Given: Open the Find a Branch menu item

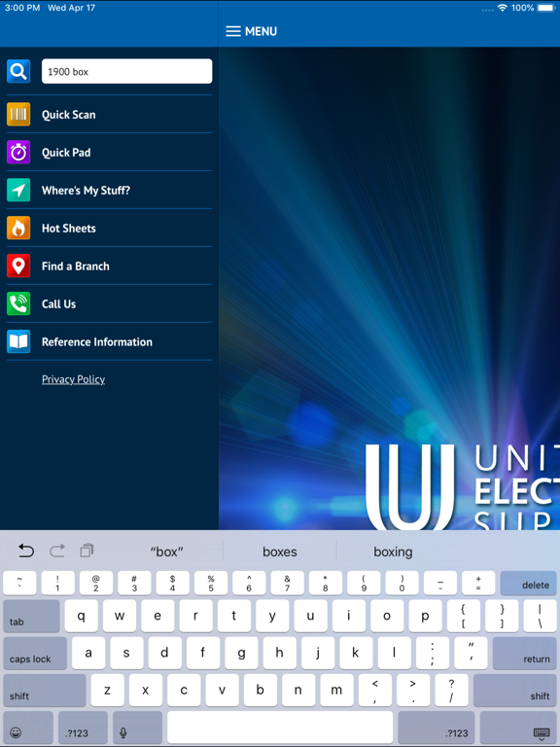Looking at the screenshot, I should click(110, 266).
